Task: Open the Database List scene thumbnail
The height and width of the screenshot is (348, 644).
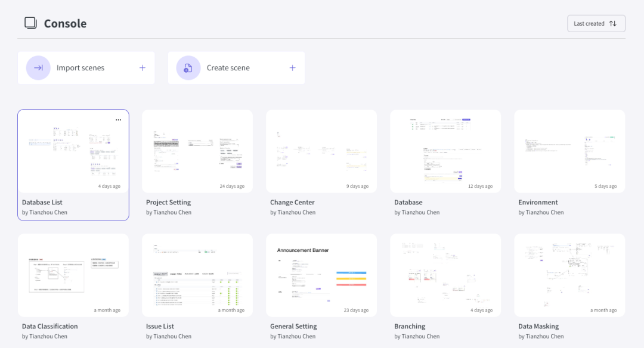Action: pos(73,151)
